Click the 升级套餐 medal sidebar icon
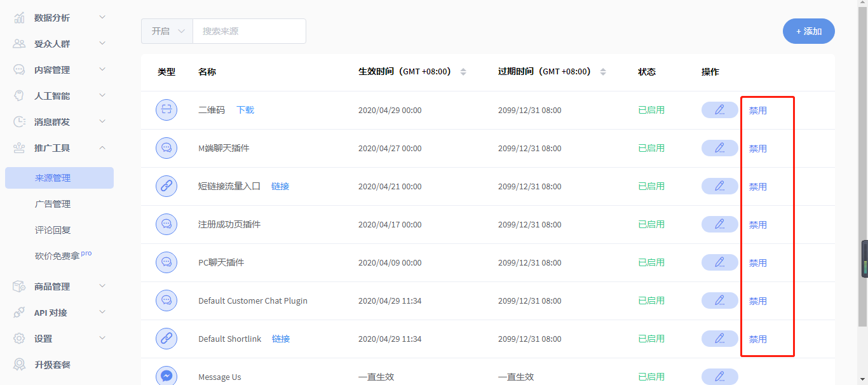This screenshot has height=385, width=868. tap(19, 365)
